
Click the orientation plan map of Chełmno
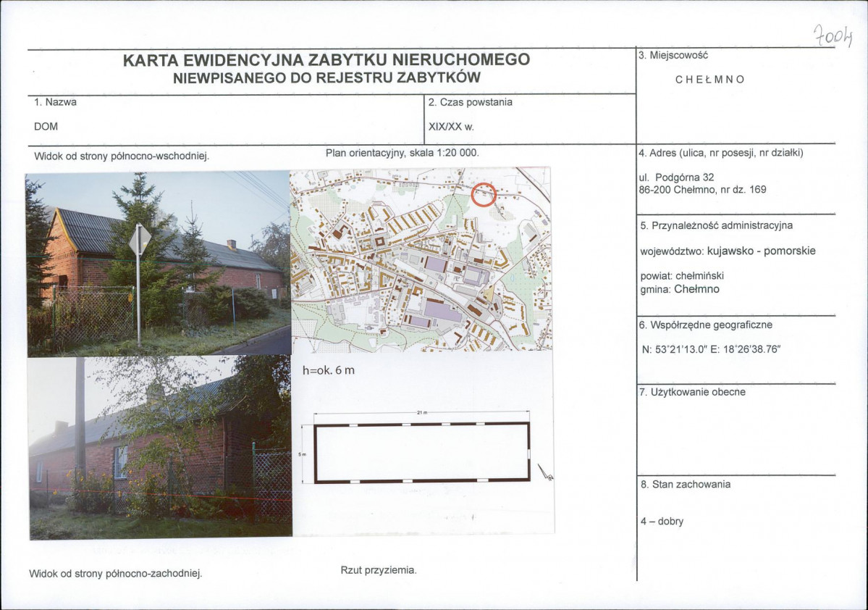point(421,259)
